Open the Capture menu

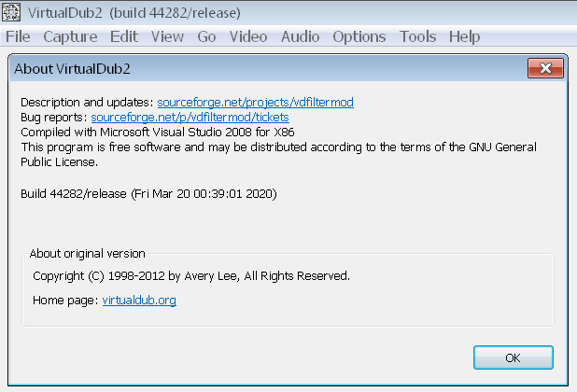pyautogui.click(x=70, y=37)
